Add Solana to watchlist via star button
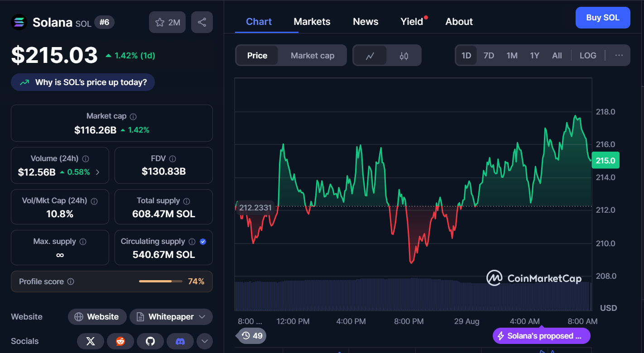 point(167,22)
